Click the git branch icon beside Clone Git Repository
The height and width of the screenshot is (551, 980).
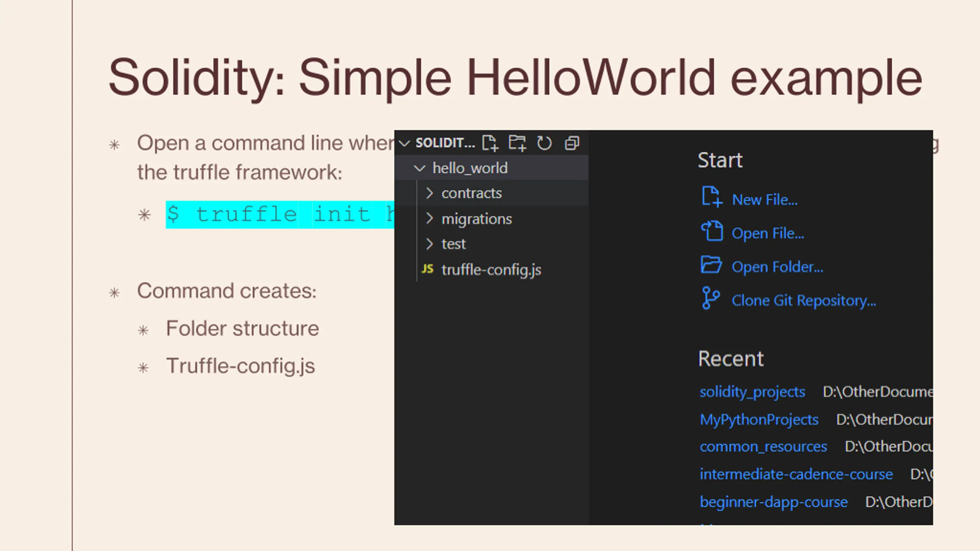tap(710, 298)
